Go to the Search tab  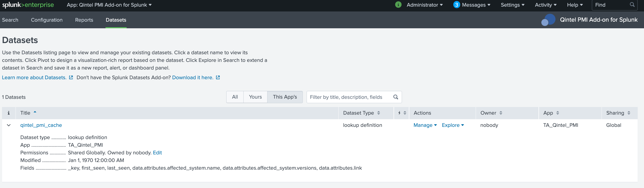10,20
